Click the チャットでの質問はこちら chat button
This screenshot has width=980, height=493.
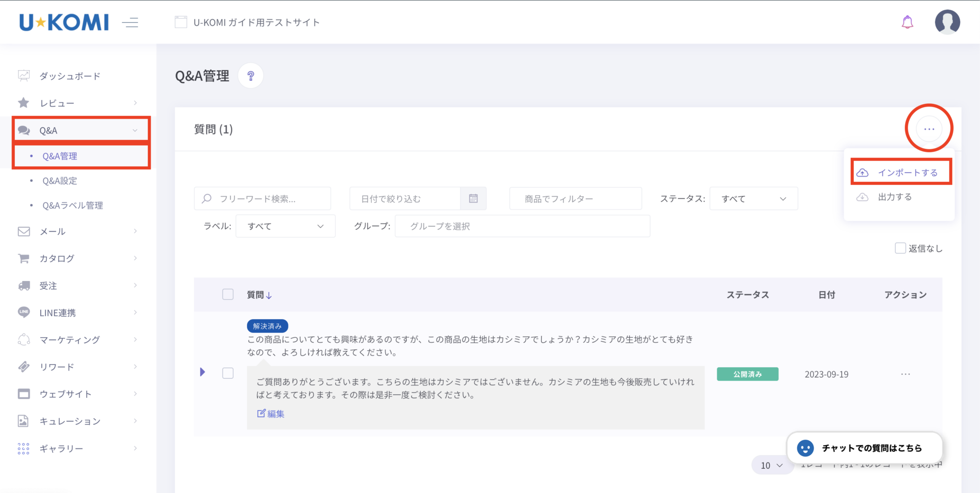tap(864, 448)
